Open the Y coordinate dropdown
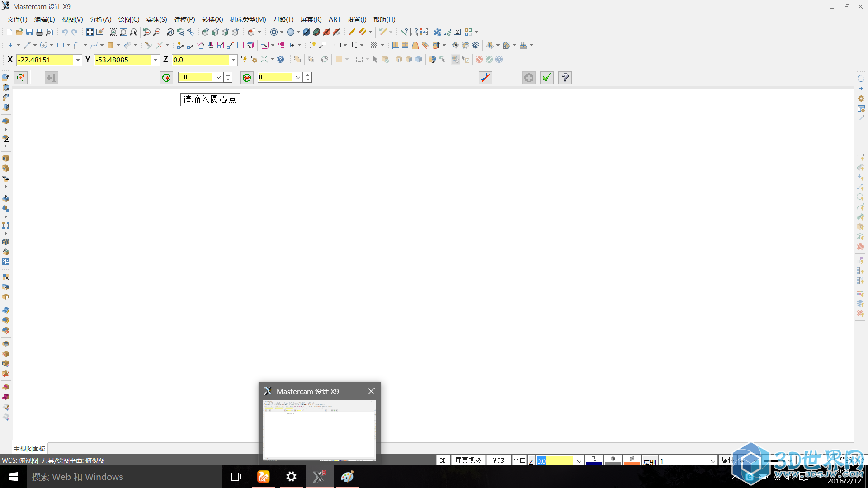The height and width of the screenshot is (488, 868). click(x=156, y=60)
